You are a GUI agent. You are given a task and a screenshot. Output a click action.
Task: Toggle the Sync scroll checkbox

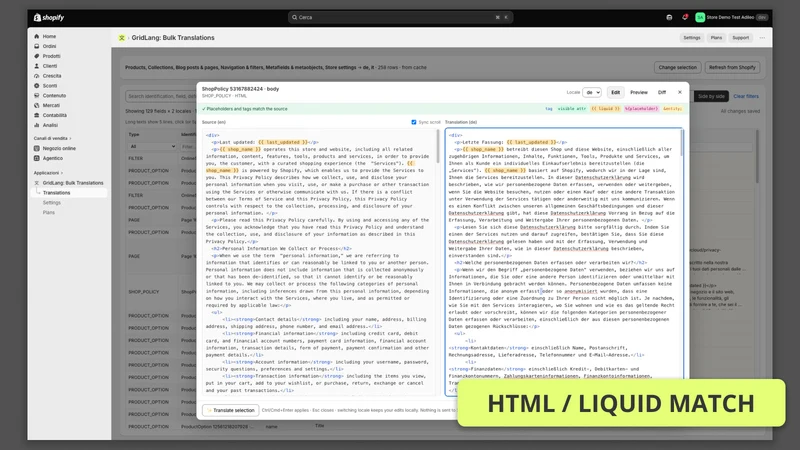tap(414, 122)
